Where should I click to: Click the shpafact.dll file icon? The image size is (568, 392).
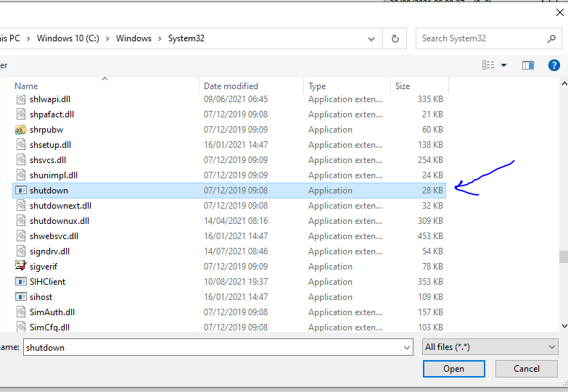tap(21, 114)
